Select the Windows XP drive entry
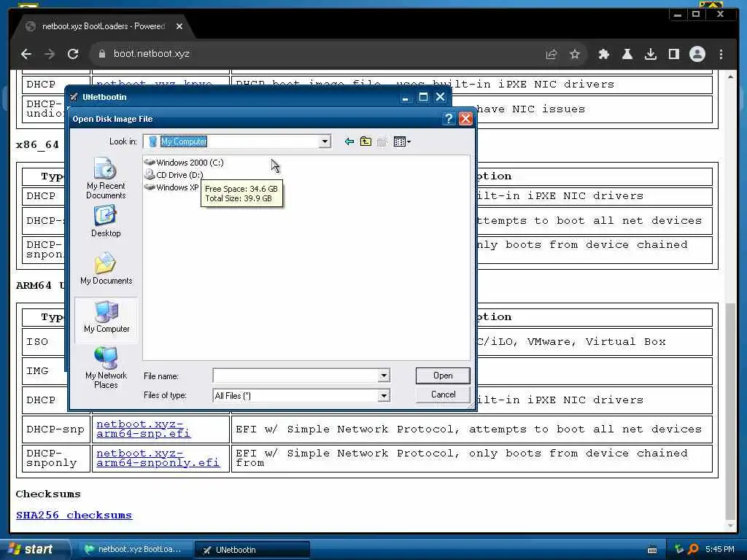 coord(171,187)
